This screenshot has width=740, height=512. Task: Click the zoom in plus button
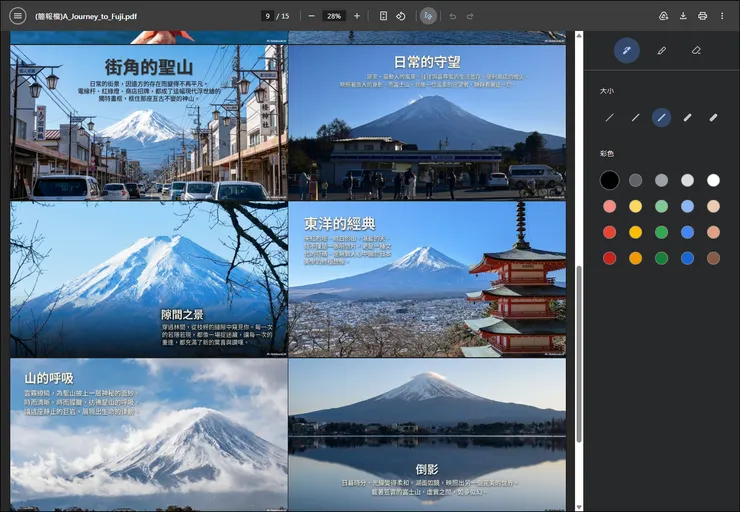click(x=357, y=16)
